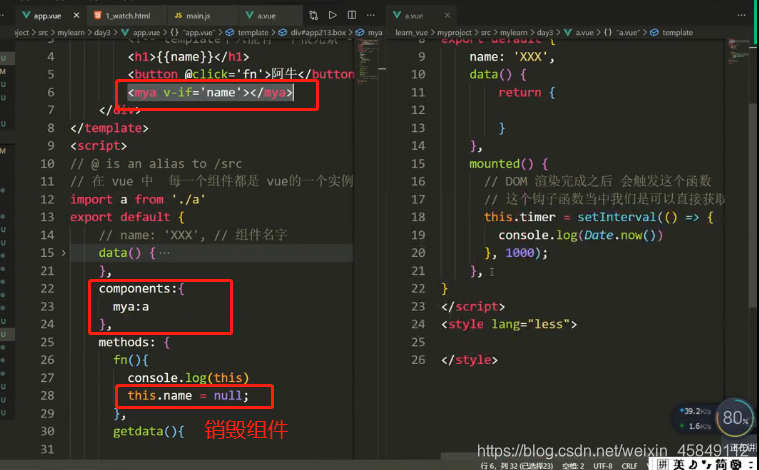This screenshot has height=470, width=759.
Task: Open 'mya' breadcrumb in left editor
Action: point(370,32)
